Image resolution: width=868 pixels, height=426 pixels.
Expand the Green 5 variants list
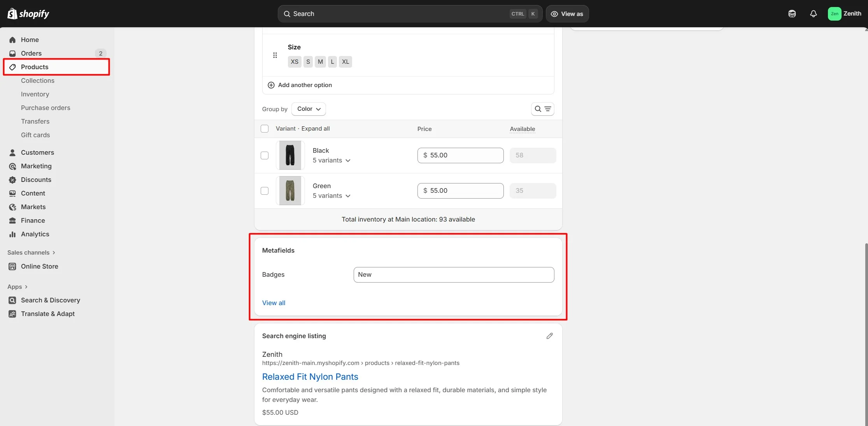[x=331, y=196]
